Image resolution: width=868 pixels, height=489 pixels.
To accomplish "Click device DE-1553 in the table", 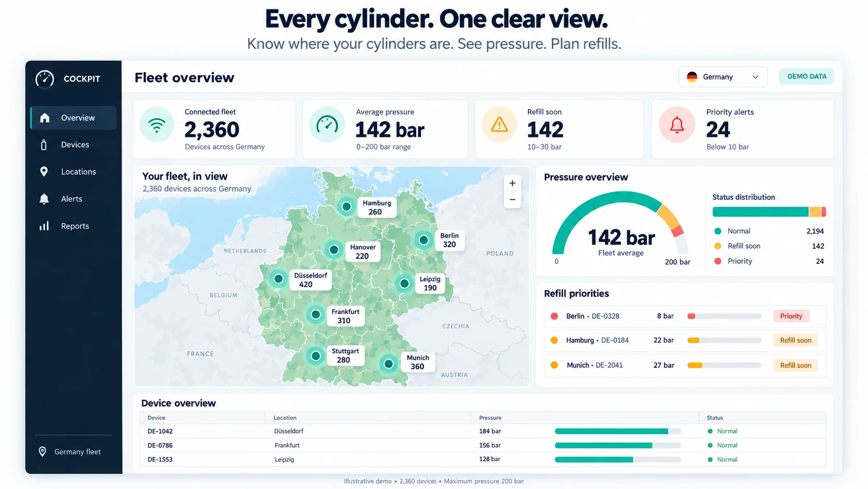I will (x=160, y=459).
